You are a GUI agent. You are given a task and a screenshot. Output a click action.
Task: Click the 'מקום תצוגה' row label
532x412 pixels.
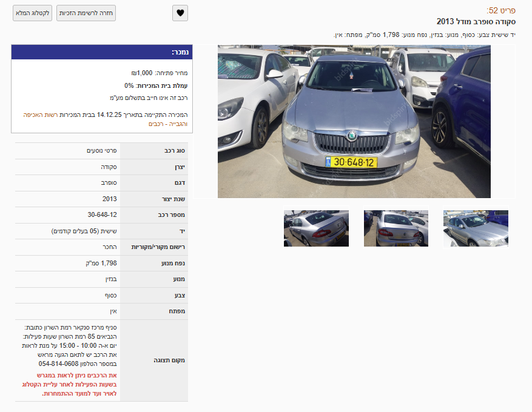[x=169, y=360]
